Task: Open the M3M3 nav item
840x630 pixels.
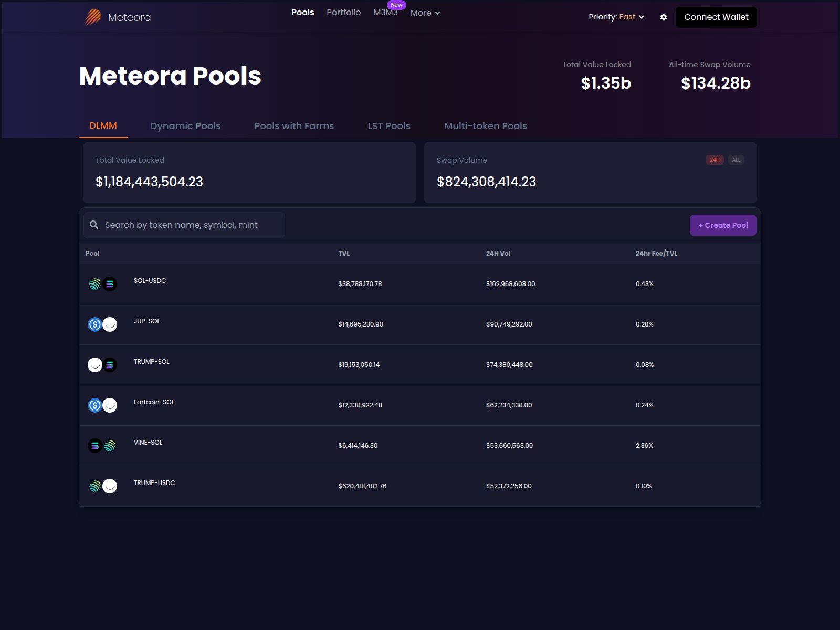Action: 385,13
